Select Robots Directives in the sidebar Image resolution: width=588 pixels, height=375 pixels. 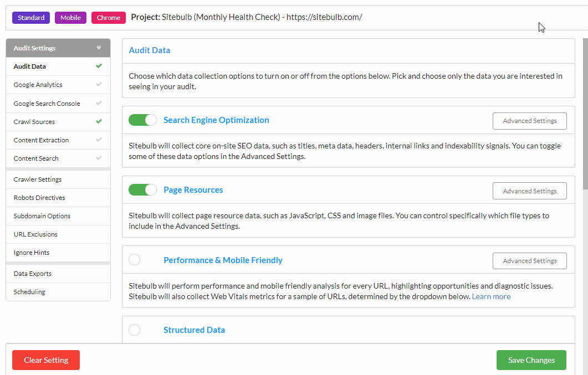58,198
